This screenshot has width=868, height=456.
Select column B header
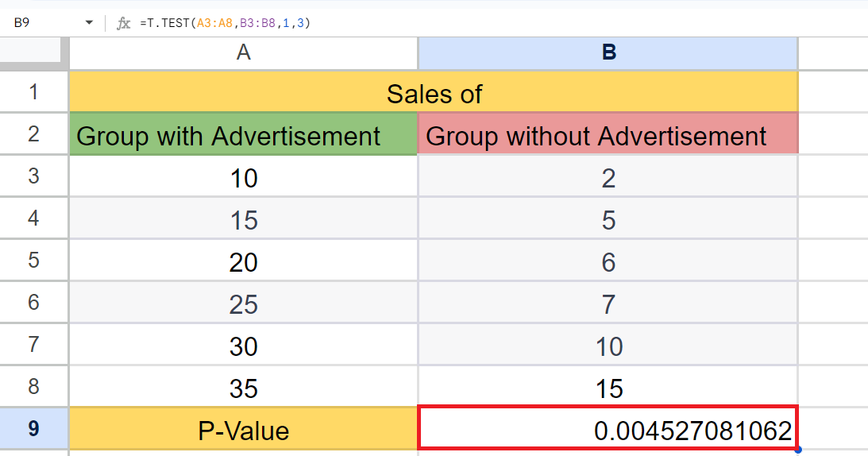tap(608, 53)
